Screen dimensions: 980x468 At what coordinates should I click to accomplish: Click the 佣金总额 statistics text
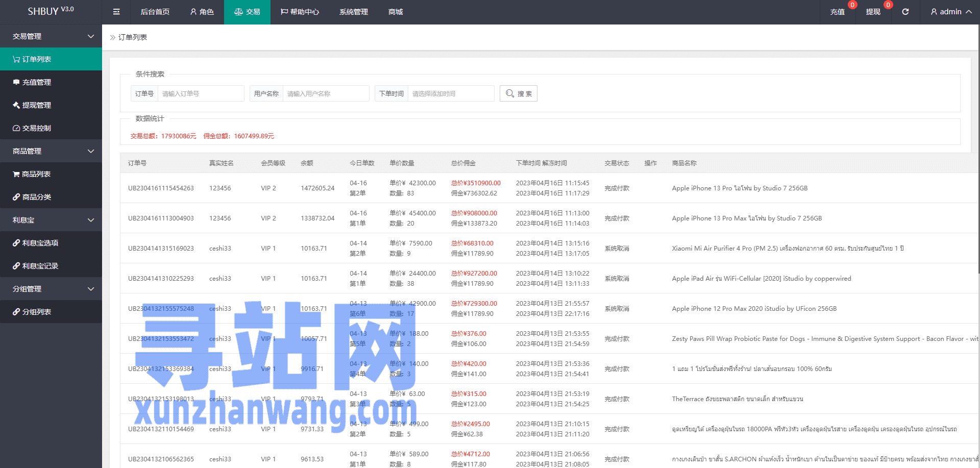coord(238,136)
